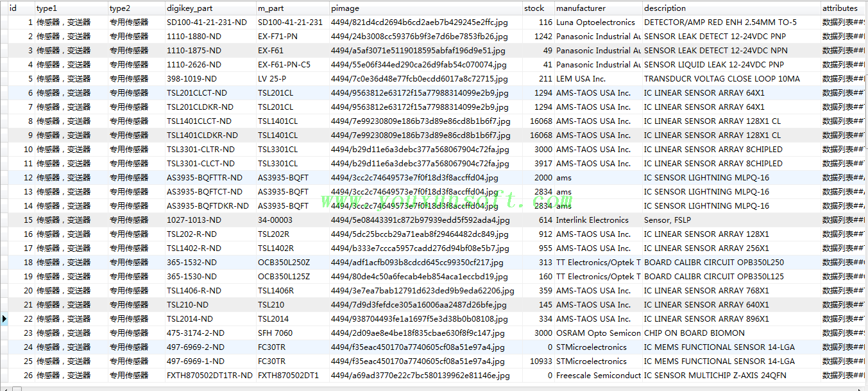Select the SFH 7060 cell

(x=293, y=333)
